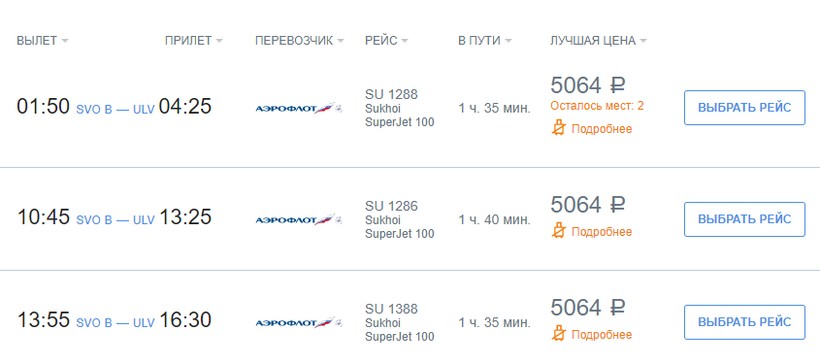Open Подробнее details for the 10:45 flight

601,232
